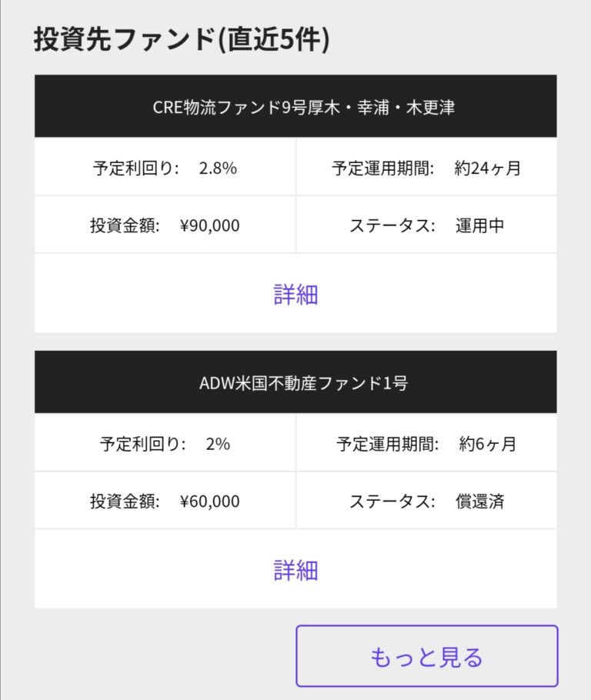Viewport: 591px width, 700px height.
Task: Click the 投資金額 ¥60,000 cell
Action: (165, 502)
